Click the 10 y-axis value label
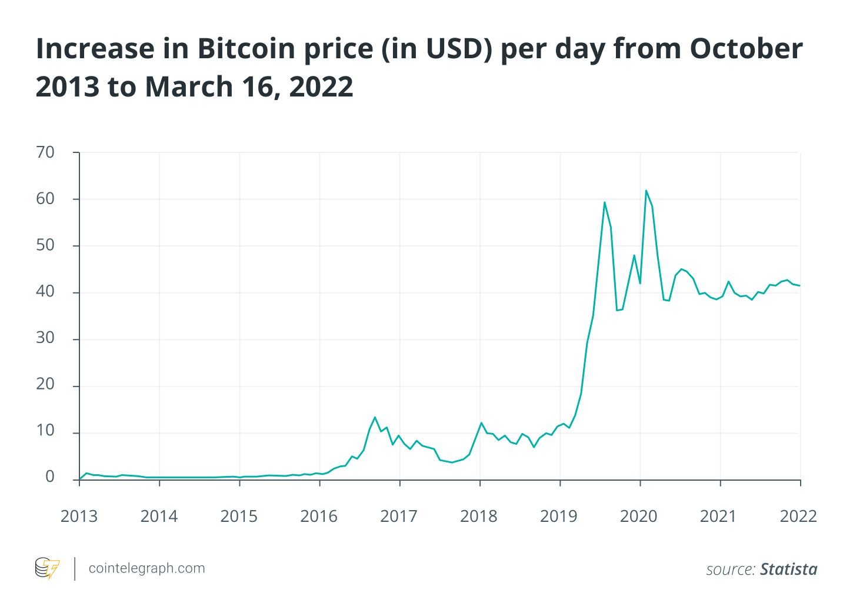The image size is (853, 616). (x=45, y=431)
